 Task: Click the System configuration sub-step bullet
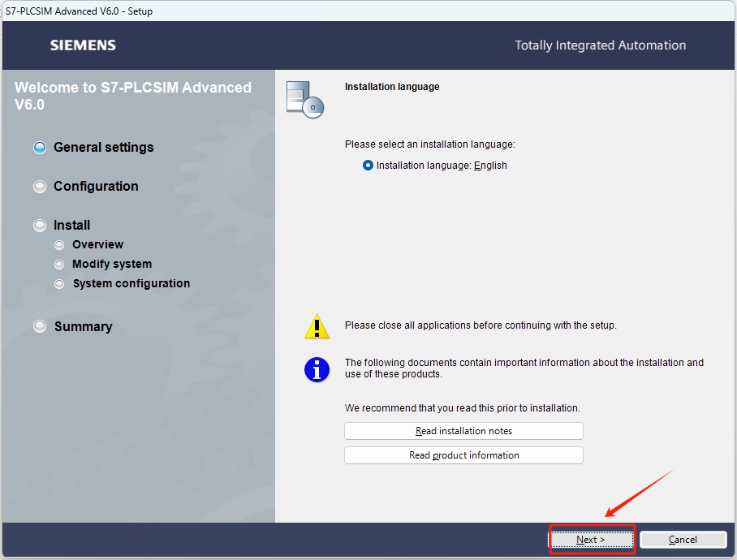(x=58, y=284)
